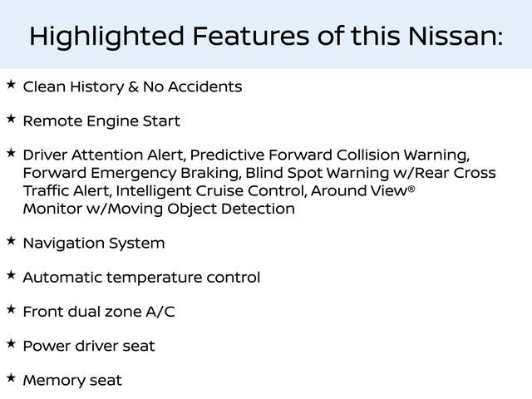Click the Highlighted Features of this Nissan heading
The width and height of the screenshot is (532, 399).
coord(266,36)
